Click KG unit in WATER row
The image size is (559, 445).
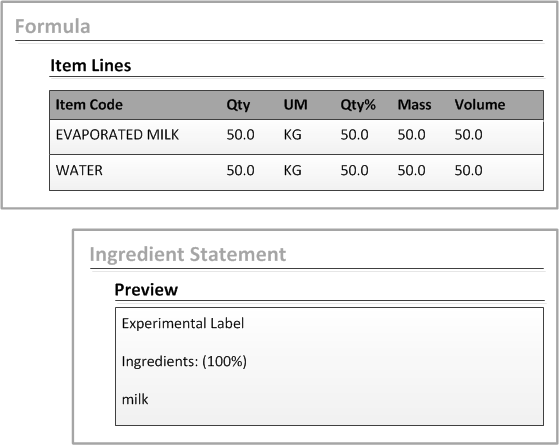pyautogui.click(x=293, y=170)
